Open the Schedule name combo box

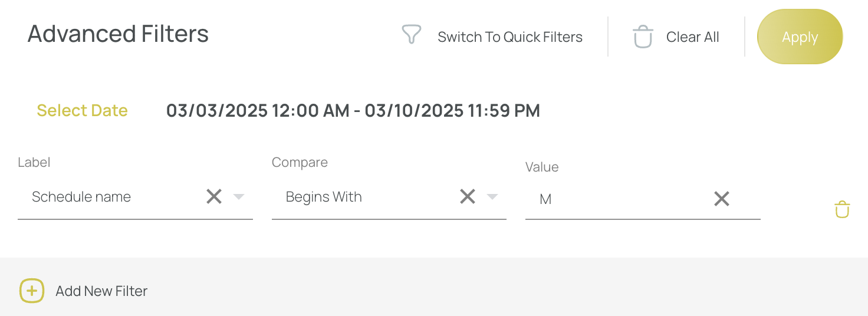[x=135, y=197]
